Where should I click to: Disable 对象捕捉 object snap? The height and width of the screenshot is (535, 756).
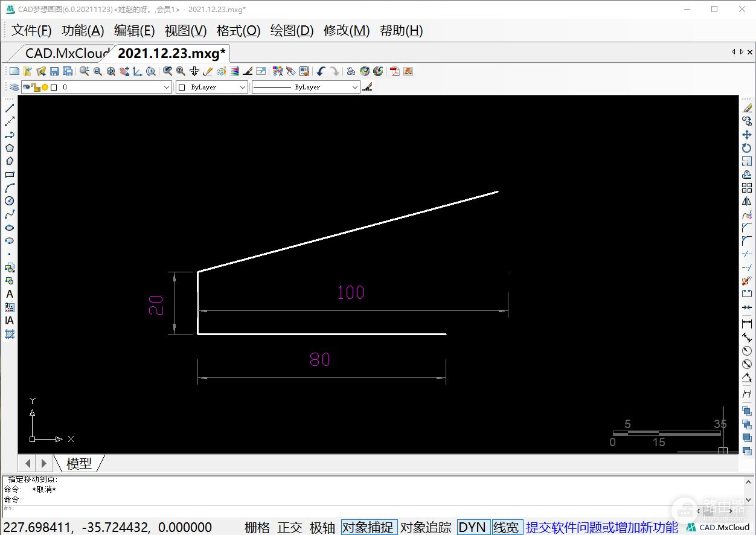tap(369, 527)
